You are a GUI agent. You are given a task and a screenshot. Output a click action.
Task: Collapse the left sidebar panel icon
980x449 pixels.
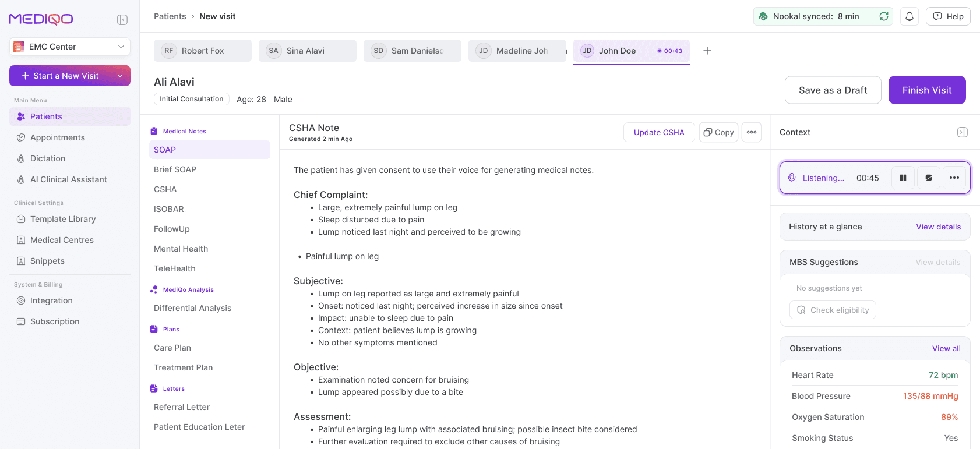coord(122,20)
